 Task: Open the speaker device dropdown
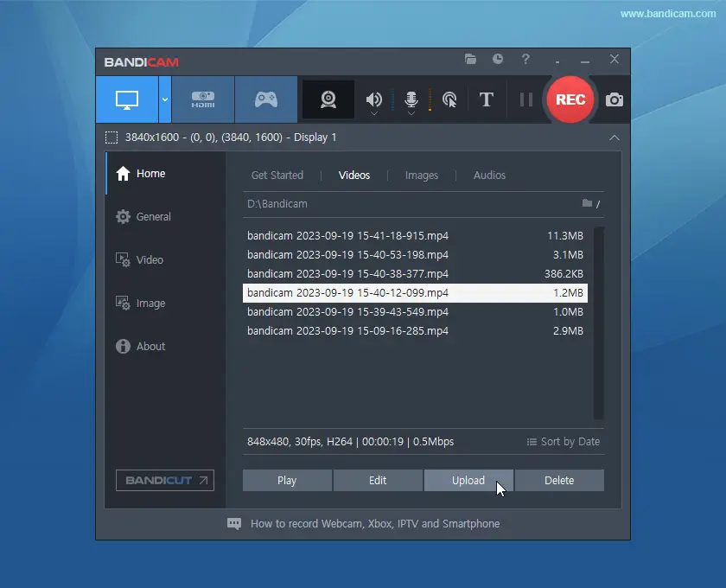point(373,112)
